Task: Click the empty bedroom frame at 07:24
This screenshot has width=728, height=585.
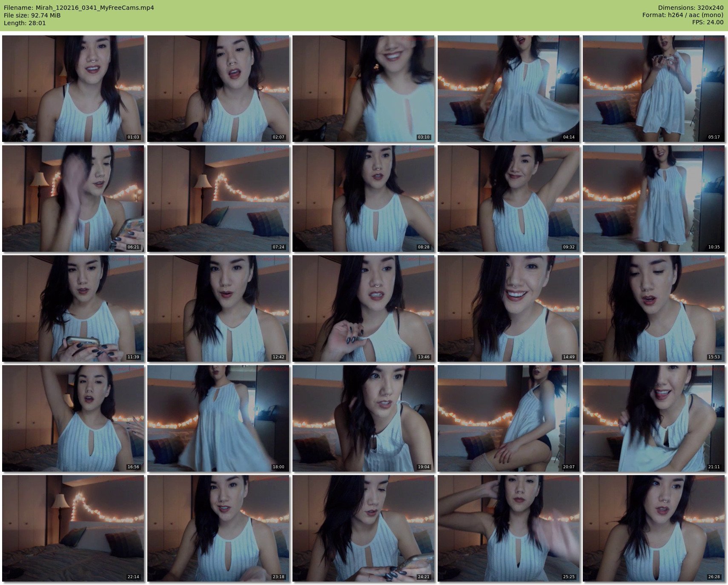Action: 218,199
